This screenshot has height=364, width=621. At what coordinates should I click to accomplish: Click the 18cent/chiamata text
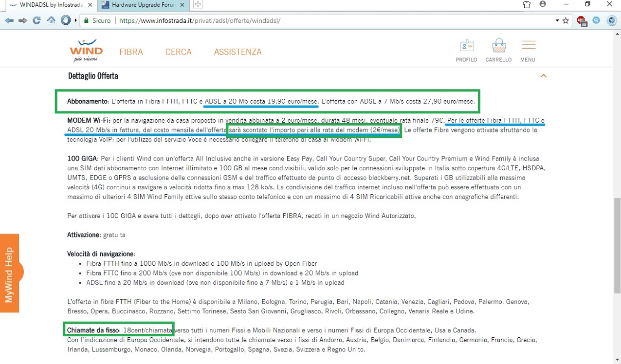(x=147, y=330)
